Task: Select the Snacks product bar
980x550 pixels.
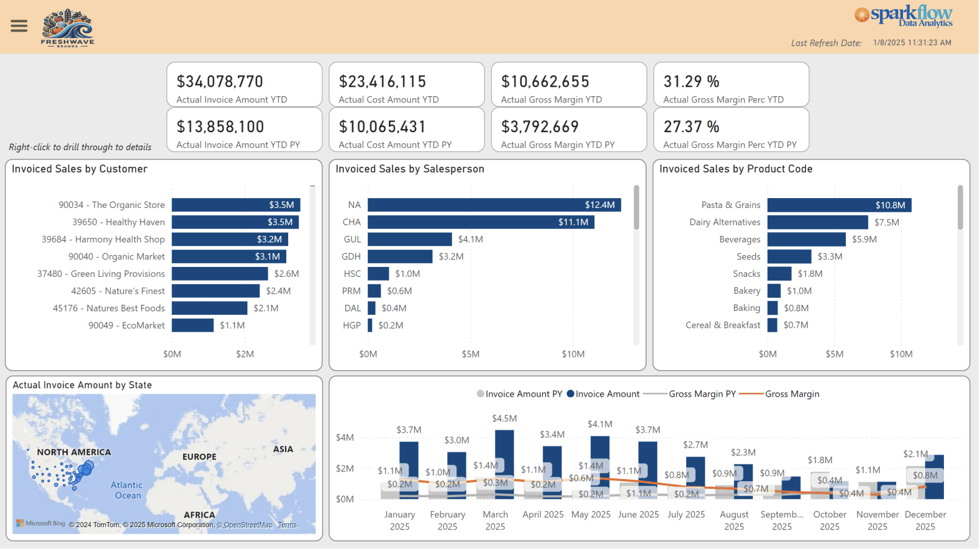Action: pos(779,274)
